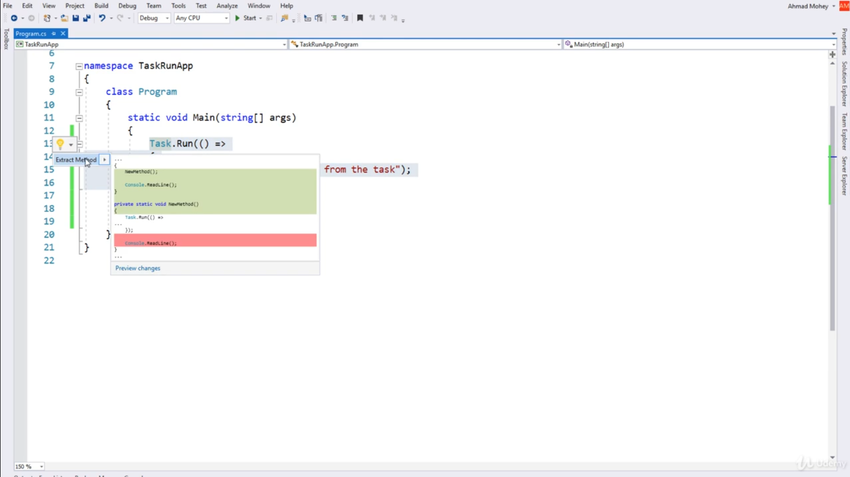
Task: Open the Solution Explorer side tab
Action: coord(844,84)
